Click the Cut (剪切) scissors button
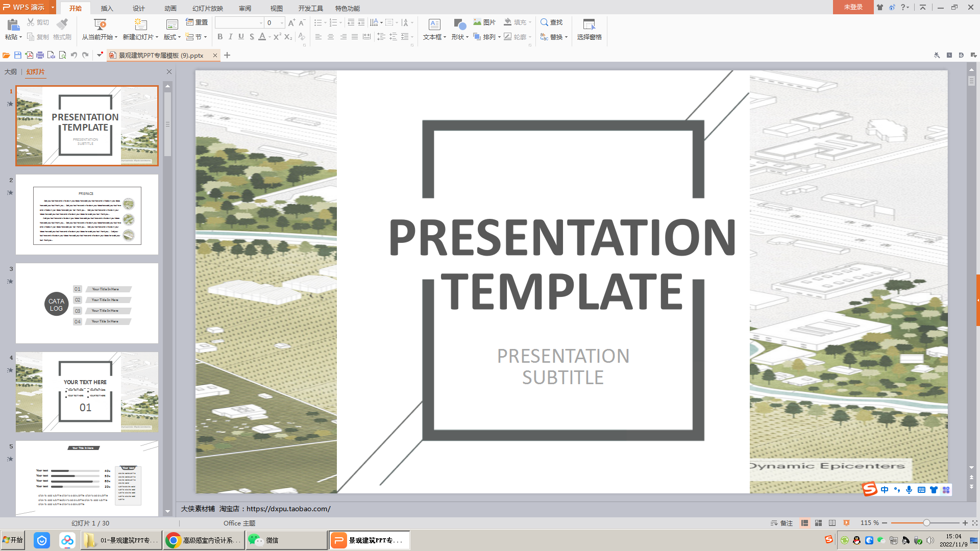 click(x=38, y=22)
